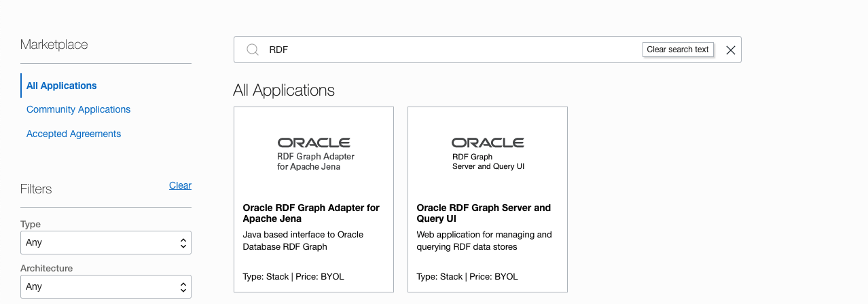Open Accepted Agreements page
This screenshot has width=868, height=304.
point(73,134)
